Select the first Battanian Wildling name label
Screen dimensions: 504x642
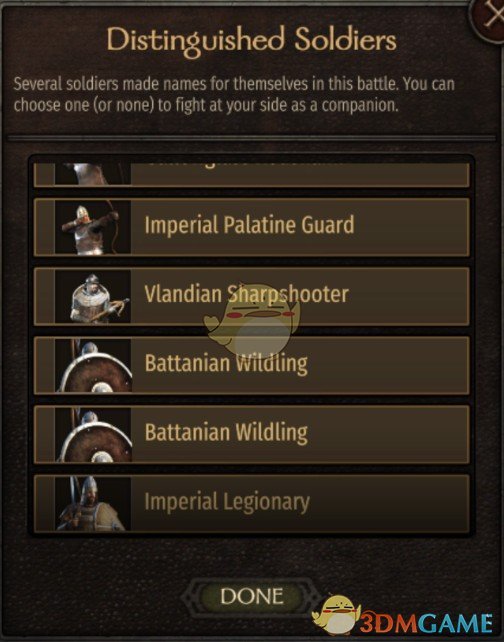[x=226, y=363]
